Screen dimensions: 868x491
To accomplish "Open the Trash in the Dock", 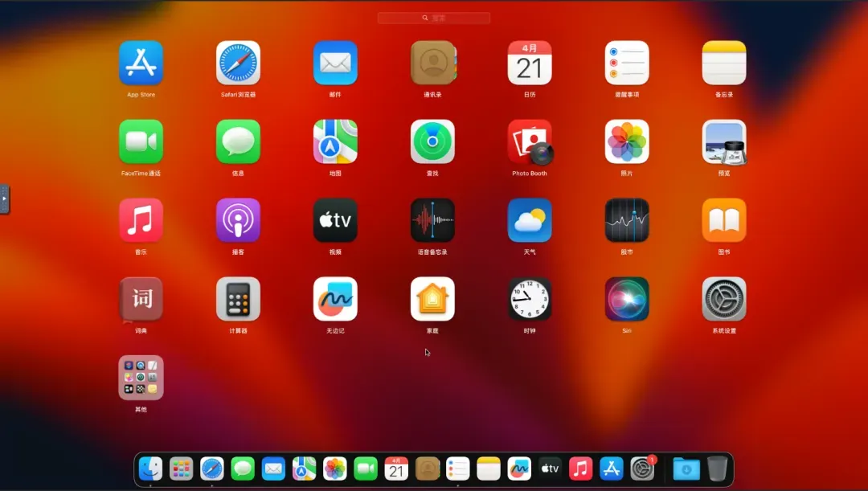I will [x=717, y=468].
